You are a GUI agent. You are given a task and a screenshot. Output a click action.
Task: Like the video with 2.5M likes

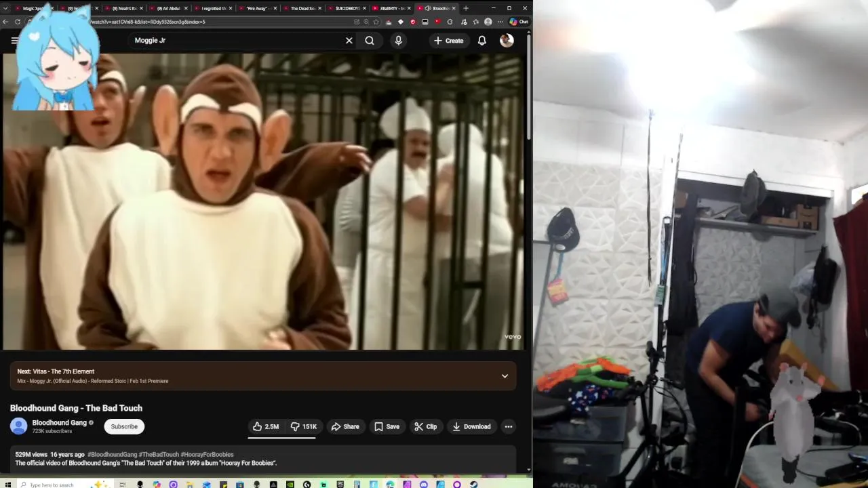click(x=266, y=426)
